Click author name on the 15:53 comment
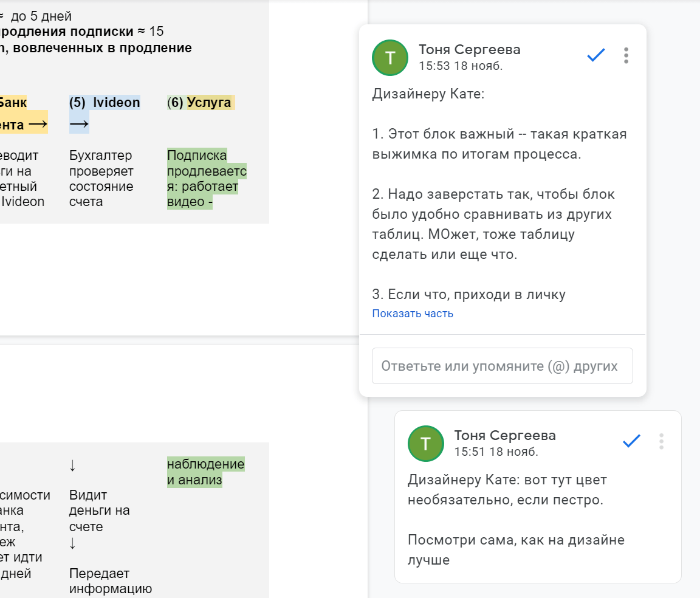This screenshot has height=598, width=700. coord(469,50)
